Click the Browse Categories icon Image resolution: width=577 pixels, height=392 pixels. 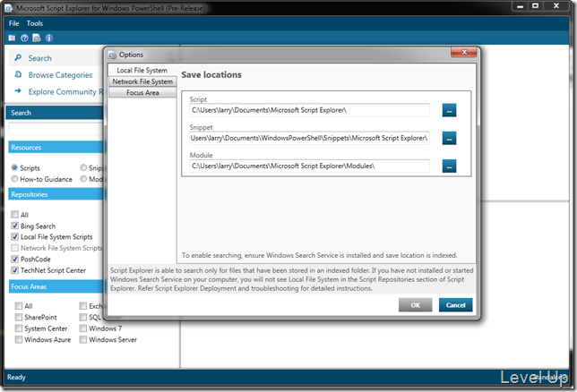coord(18,74)
